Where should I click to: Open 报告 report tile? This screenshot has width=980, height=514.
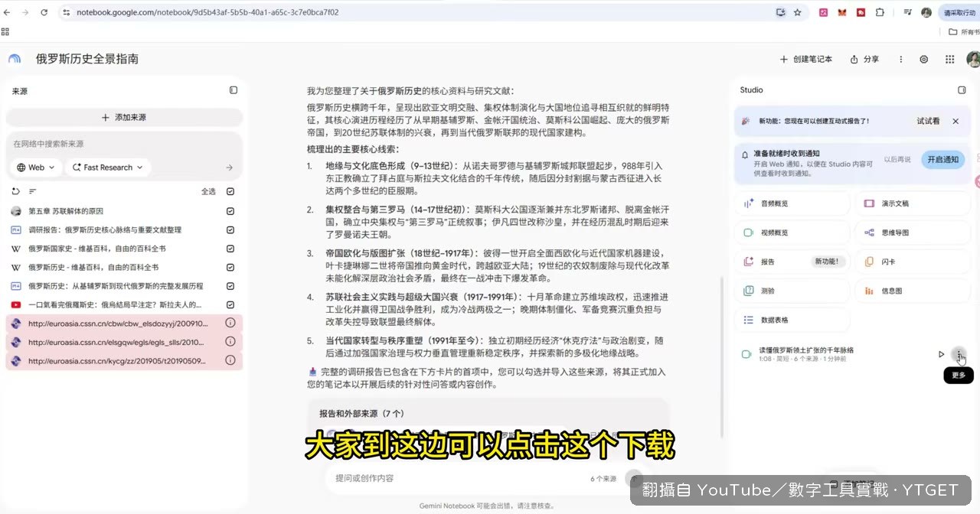[x=792, y=262]
